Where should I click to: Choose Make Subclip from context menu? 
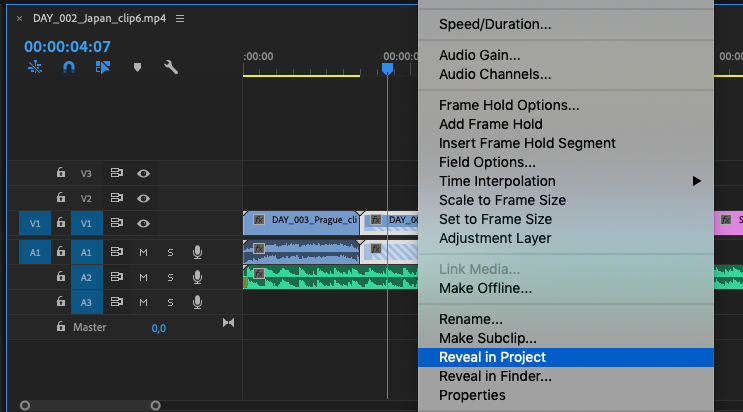(x=487, y=338)
